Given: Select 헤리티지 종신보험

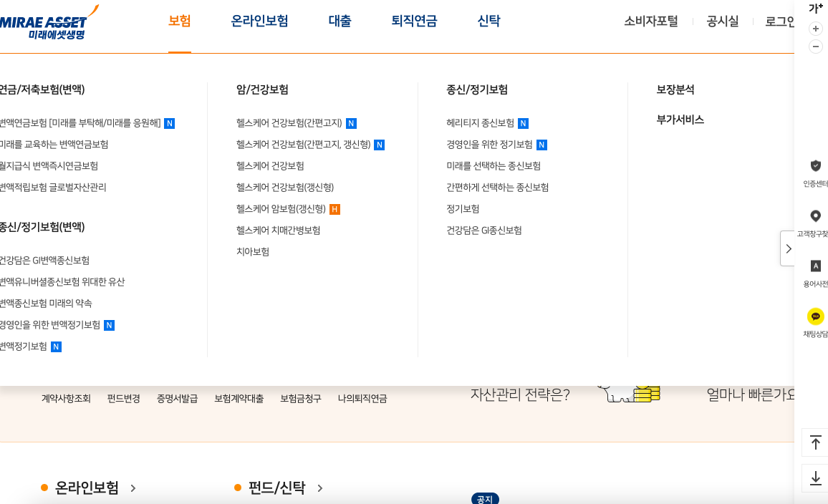Looking at the screenshot, I should click(x=480, y=123).
